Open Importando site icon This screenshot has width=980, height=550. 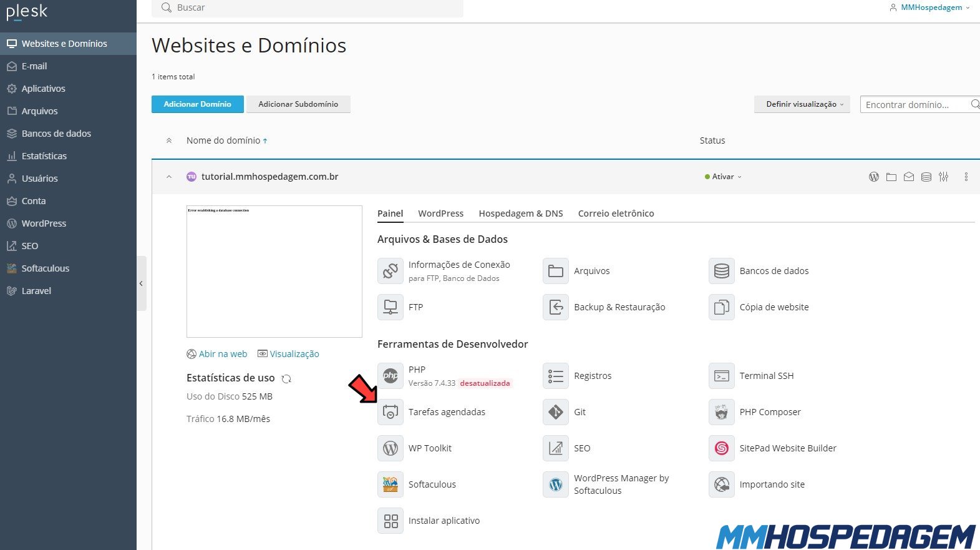click(722, 484)
